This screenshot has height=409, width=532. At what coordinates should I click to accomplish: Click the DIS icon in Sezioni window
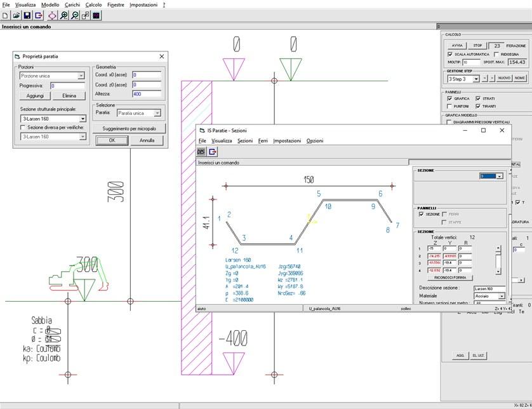(x=202, y=152)
